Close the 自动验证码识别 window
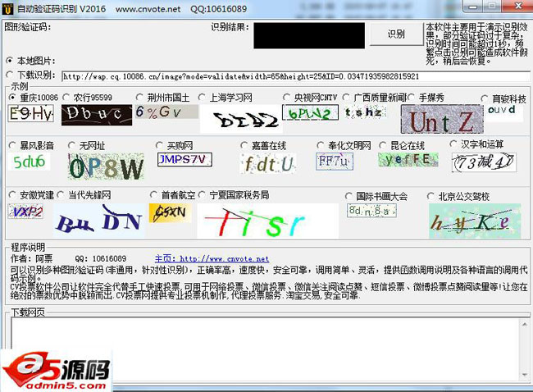 [518, 6]
